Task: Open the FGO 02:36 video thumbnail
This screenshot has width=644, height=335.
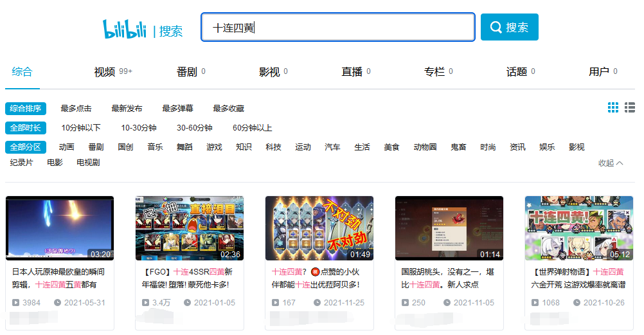Action: click(x=190, y=228)
